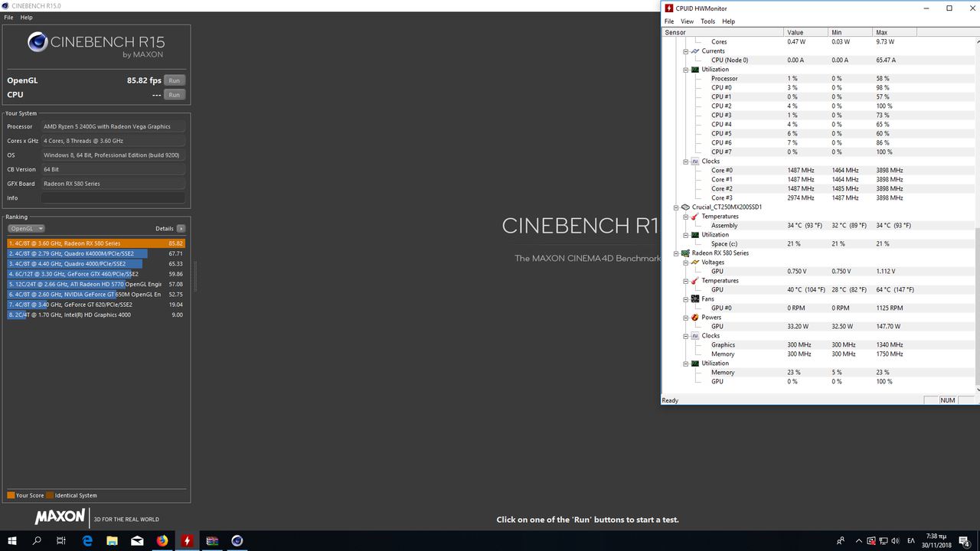The height and width of the screenshot is (551, 980).
Task: Open Microsoft Edge from taskbar
Action: 87,540
